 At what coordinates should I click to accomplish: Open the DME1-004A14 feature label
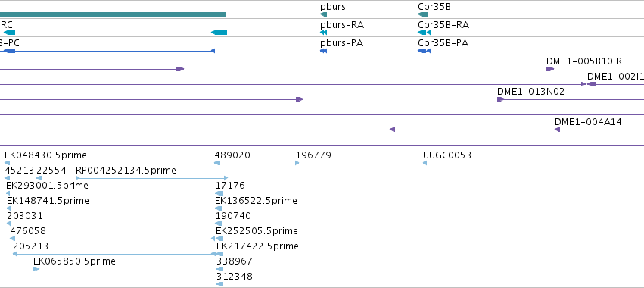(588, 122)
